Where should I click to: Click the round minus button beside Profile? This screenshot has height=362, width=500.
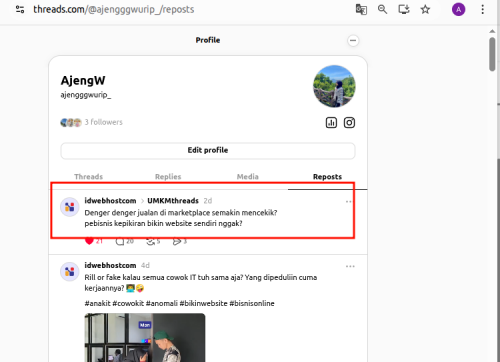353,41
